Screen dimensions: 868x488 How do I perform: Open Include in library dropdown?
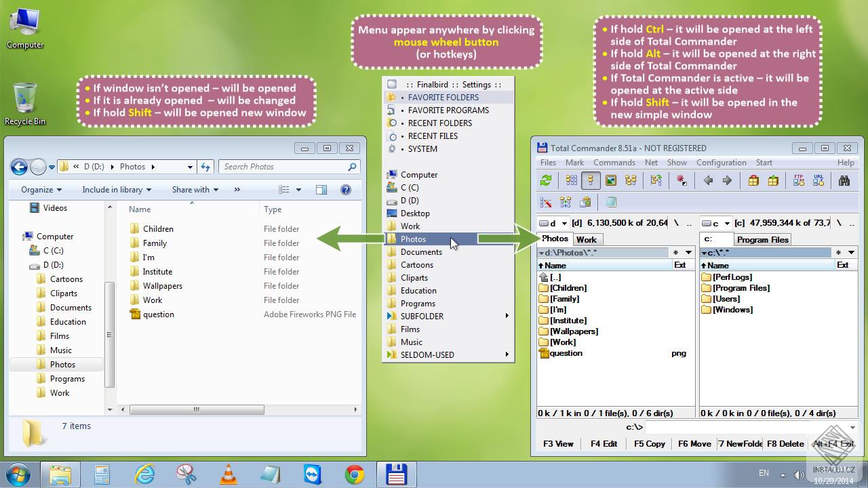pos(117,190)
